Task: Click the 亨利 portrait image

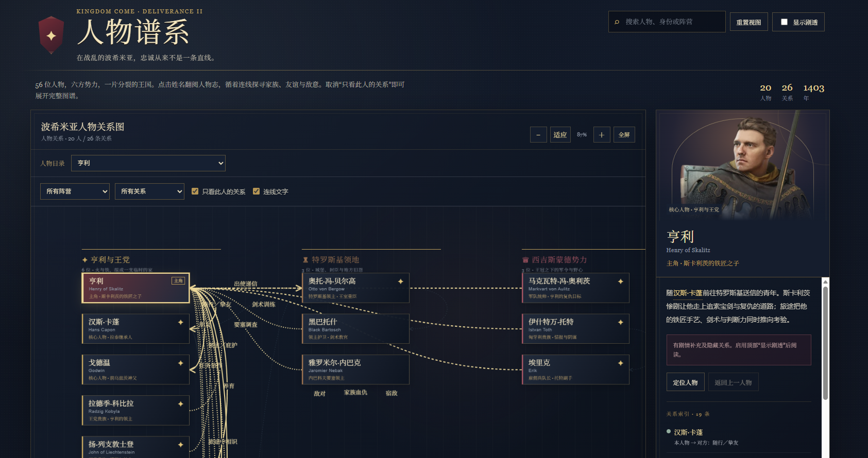Action: pyautogui.click(x=742, y=165)
